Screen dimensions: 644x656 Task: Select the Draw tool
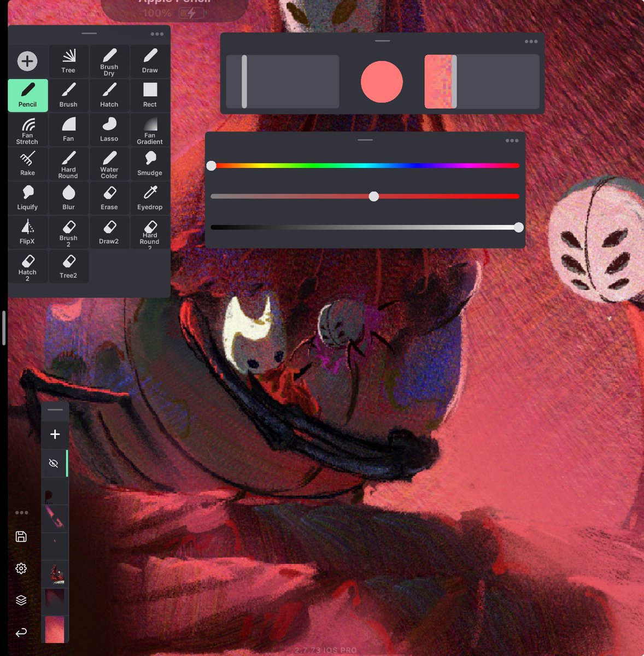click(150, 61)
